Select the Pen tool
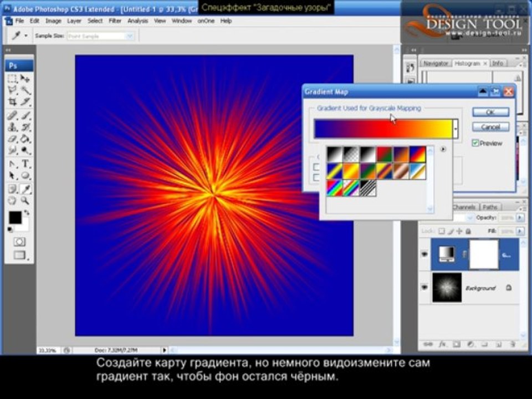Image resolution: width=532 pixels, height=399 pixels. pyautogui.click(x=12, y=164)
